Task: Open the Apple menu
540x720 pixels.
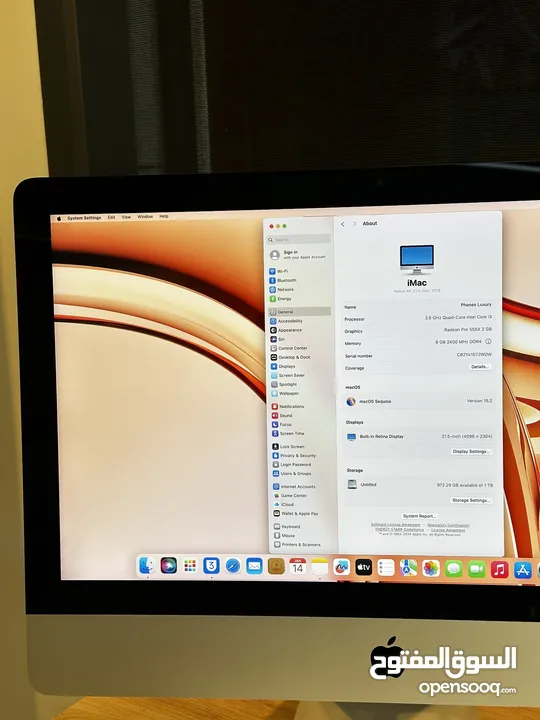Action: [x=59, y=219]
